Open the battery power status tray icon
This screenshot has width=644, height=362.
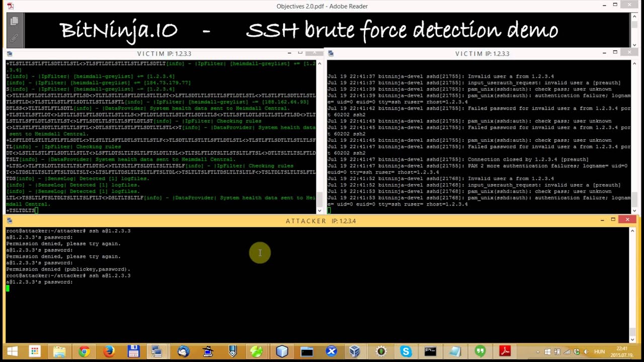[558, 352]
